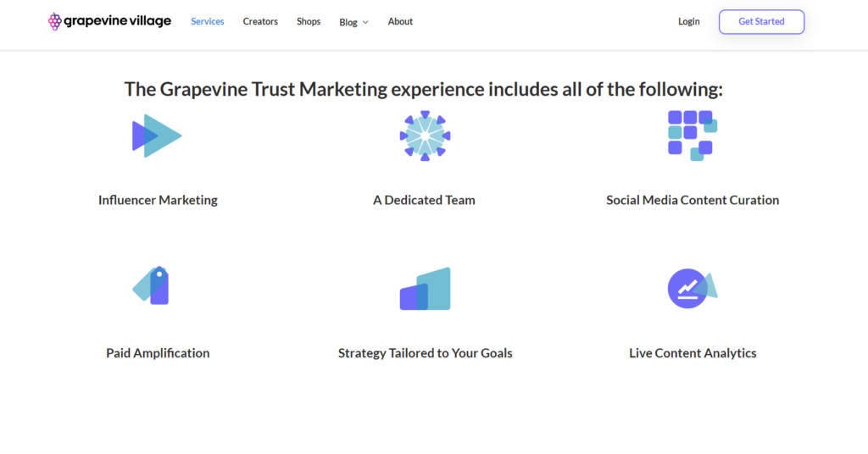Screen dimensions: 868x454
Task: Click the Login link
Action: 688,21
